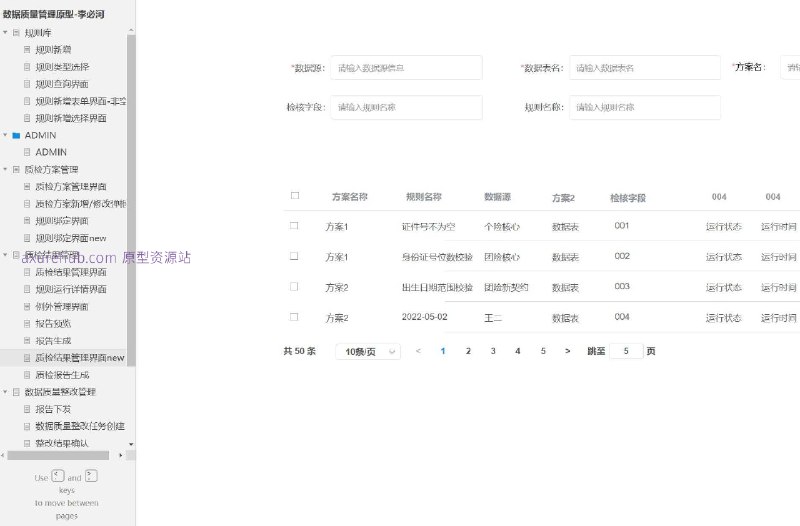Click the page icon beside 报告生成
Viewport: 800px width, 526px height.
click(x=27, y=341)
